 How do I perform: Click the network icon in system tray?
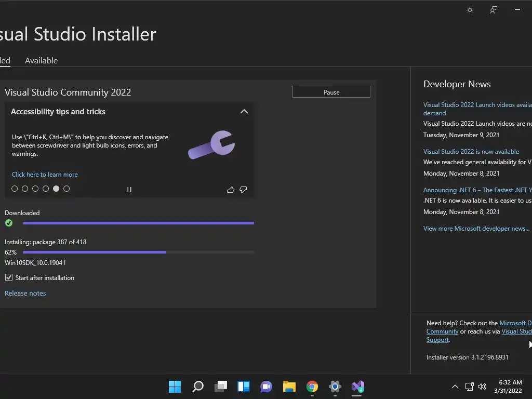(470, 387)
